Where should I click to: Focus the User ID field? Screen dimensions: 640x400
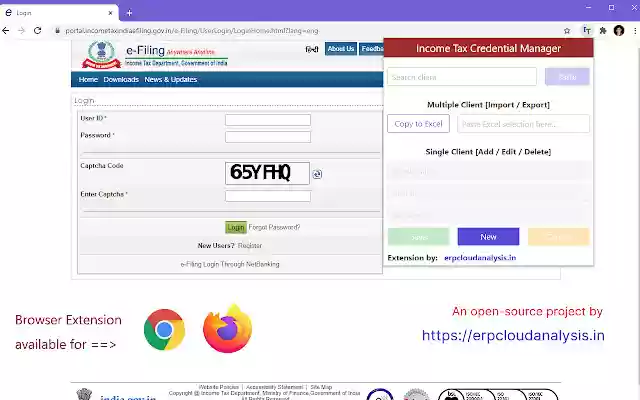(x=268, y=120)
